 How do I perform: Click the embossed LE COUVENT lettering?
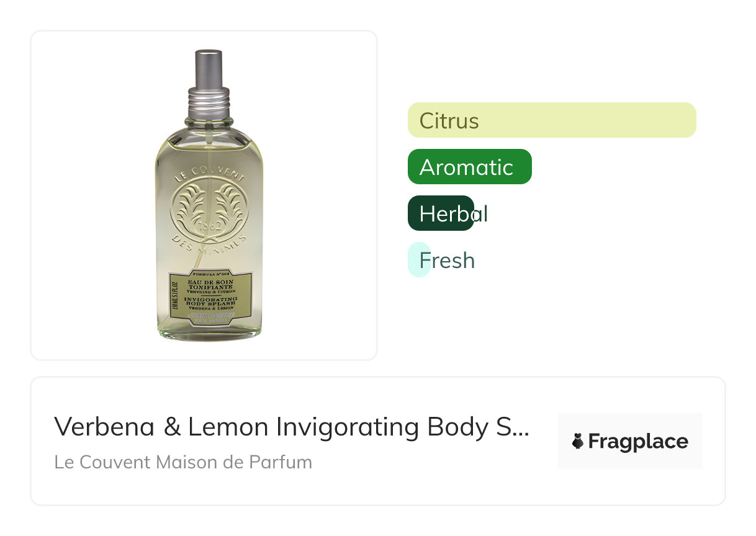coord(209,172)
